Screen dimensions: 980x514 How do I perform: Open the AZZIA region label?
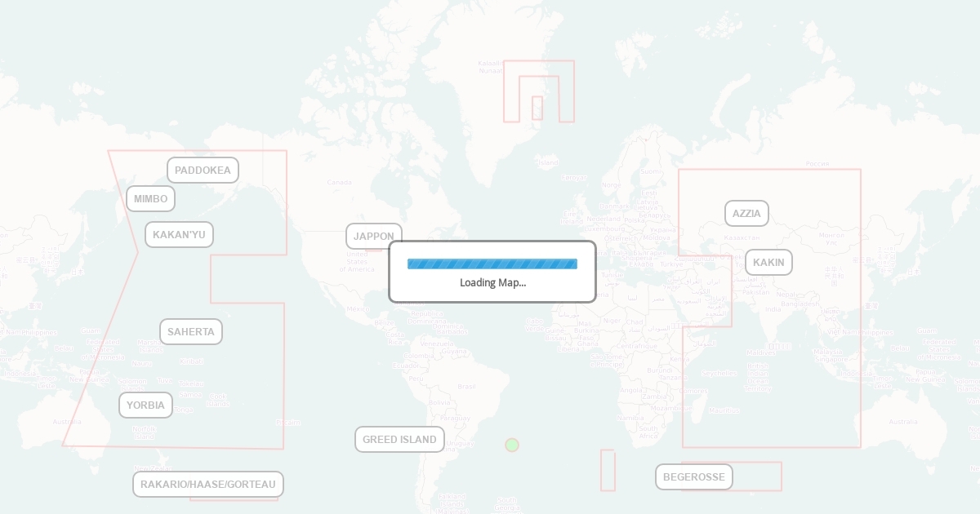point(746,214)
